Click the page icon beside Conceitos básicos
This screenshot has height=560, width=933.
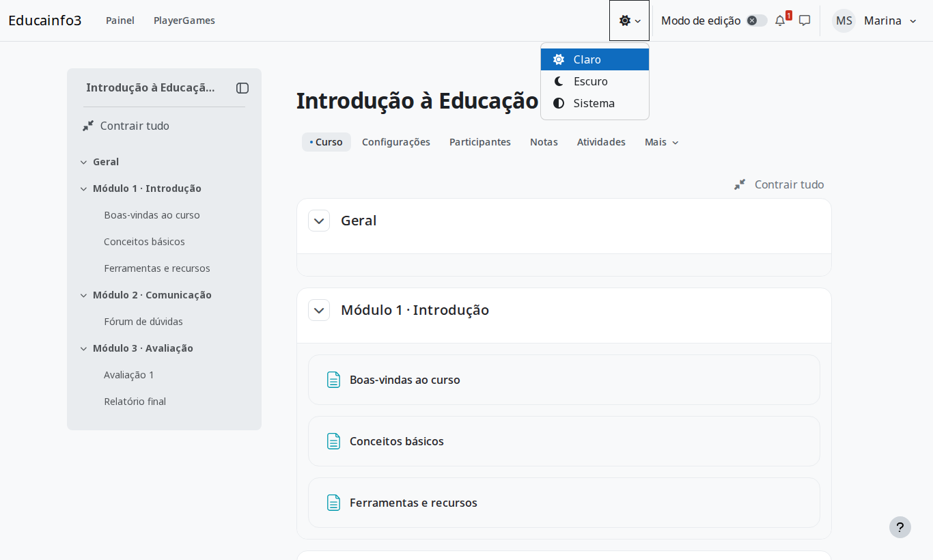point(333,441)
